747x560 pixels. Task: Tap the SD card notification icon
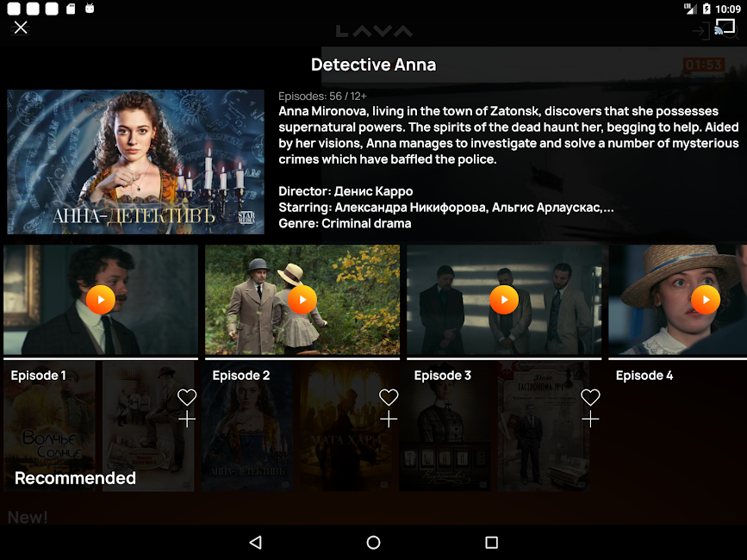tap(71, 9)
